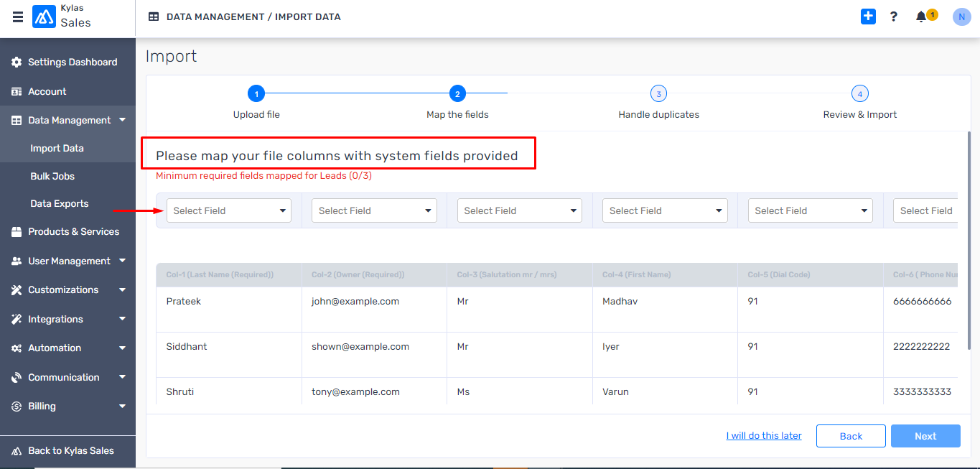Viewport: 980px width, 469px height.
Task: Expand the Communication menu arrow
Action: pyautogui.click(x=123, y=377)
